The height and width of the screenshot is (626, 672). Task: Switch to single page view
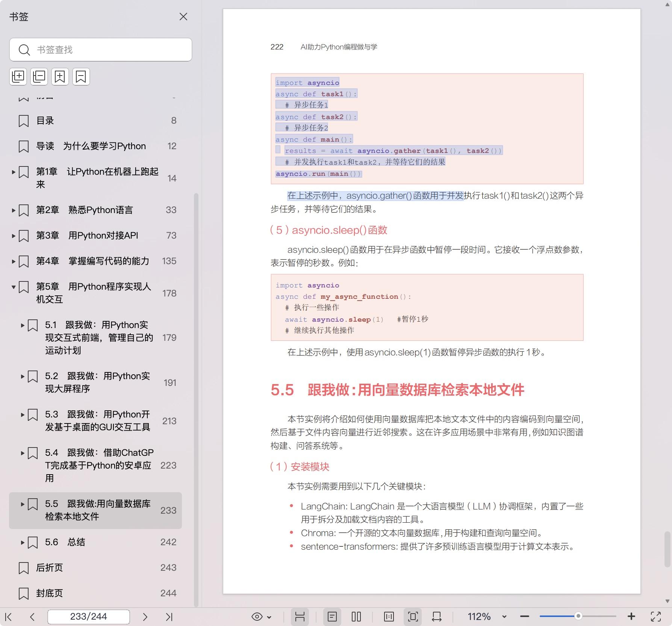(x=332, y=617)
